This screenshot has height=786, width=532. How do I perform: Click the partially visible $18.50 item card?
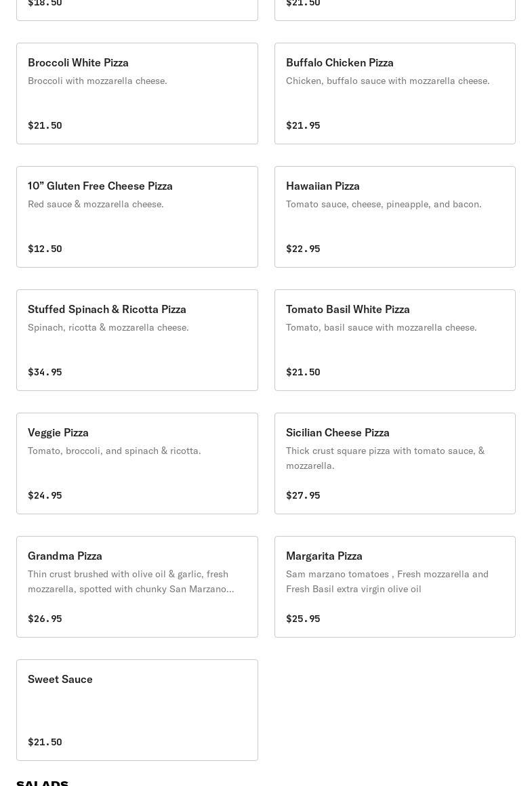tap(137, 8)
